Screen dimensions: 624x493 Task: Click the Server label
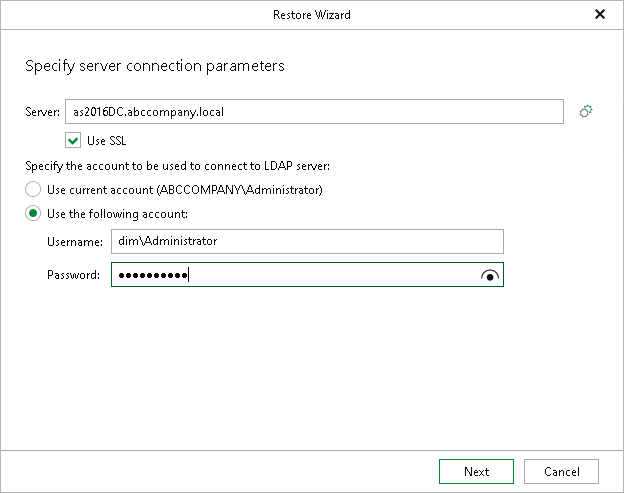click(43, 112)
